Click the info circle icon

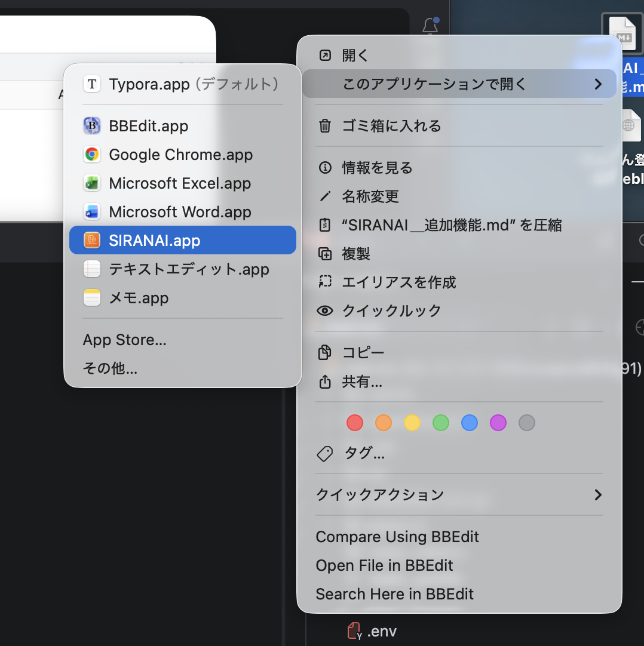click(325, 167)
